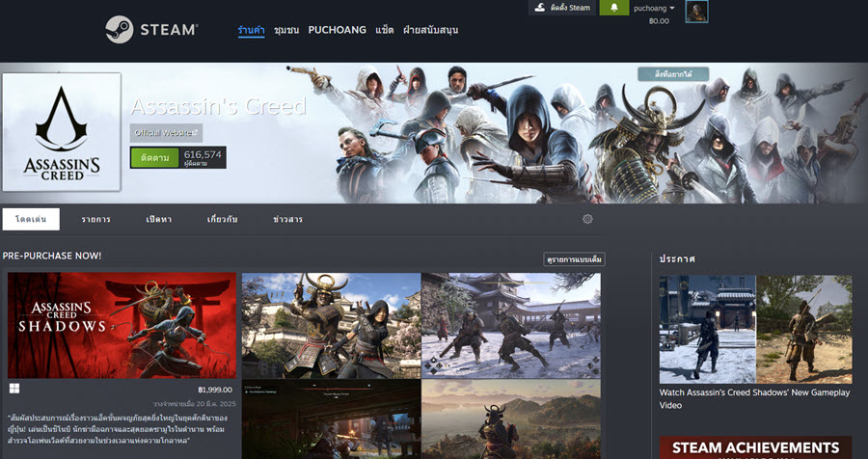868x459 pixels.
Task: Click the settings gear beside the tabs
Action: [587, 219]
